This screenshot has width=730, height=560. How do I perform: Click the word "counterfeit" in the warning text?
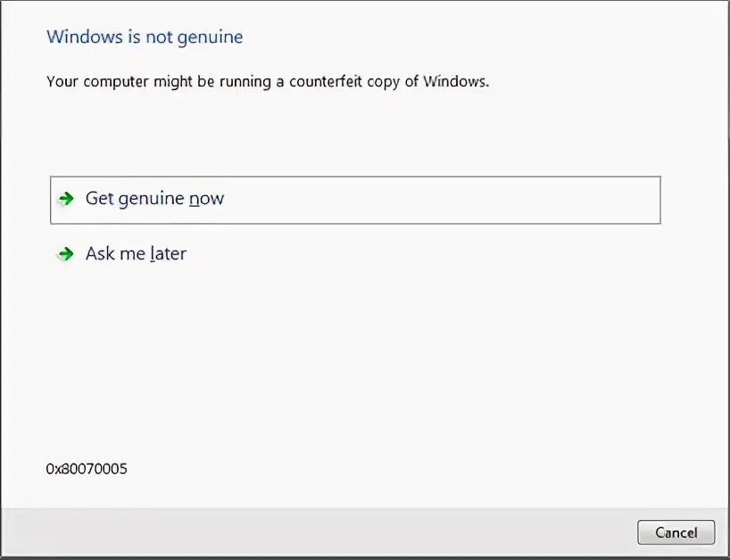pos(326,81)
